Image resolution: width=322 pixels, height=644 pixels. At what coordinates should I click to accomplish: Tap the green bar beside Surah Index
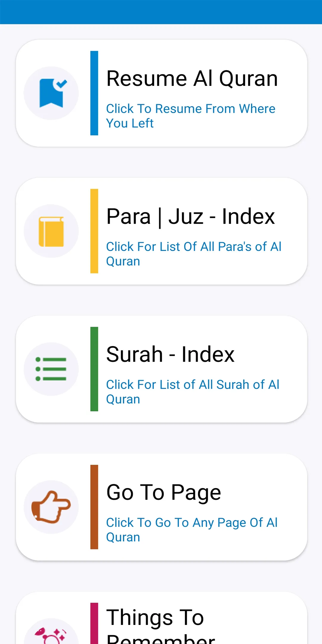pos(94,369)
